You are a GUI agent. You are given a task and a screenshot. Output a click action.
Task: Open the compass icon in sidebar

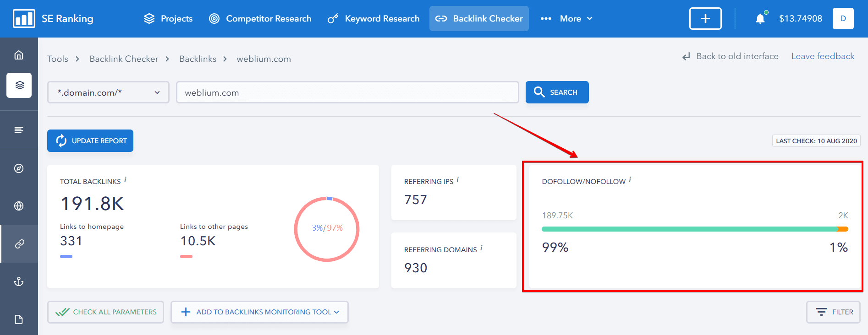(x=19, y=168)
